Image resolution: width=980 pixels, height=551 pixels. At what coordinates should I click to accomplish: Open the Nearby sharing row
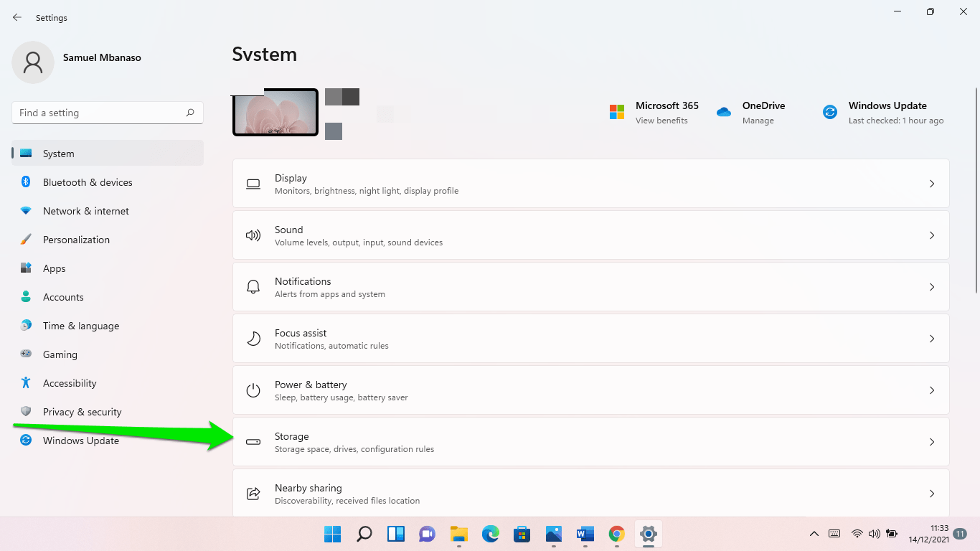tap(591, 493)
